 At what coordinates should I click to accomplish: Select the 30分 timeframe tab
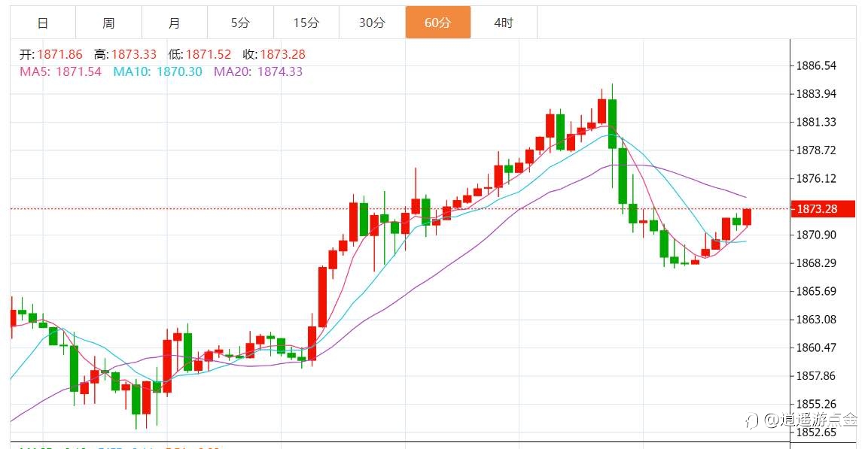click(372, 23)
